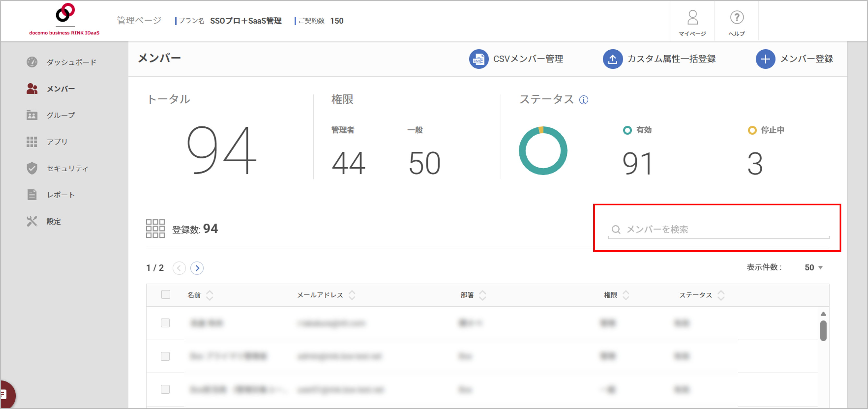Open the ダッシュボード sidebar icon
868x409 pixels.
pyautogui.click(x=32, y=62)
